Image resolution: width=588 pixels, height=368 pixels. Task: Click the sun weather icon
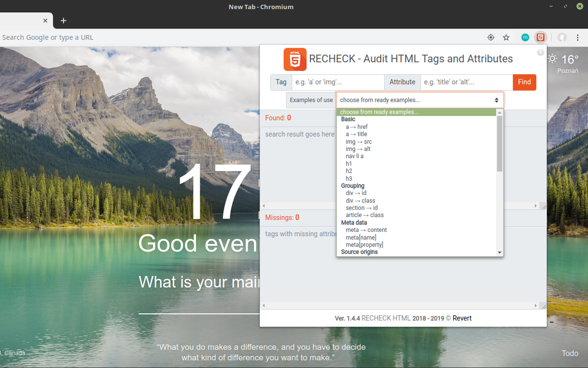tap(553, 59)
